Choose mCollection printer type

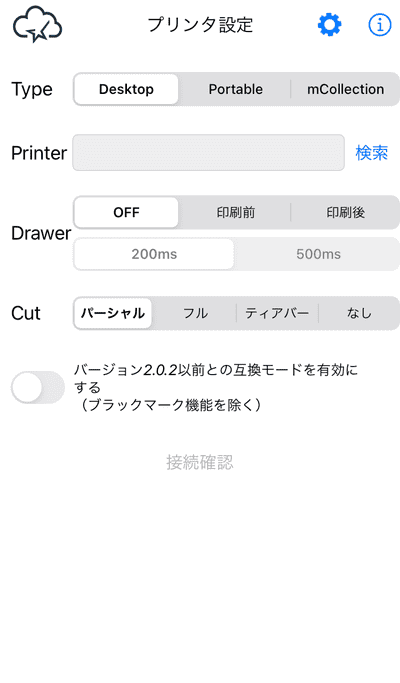346,89
